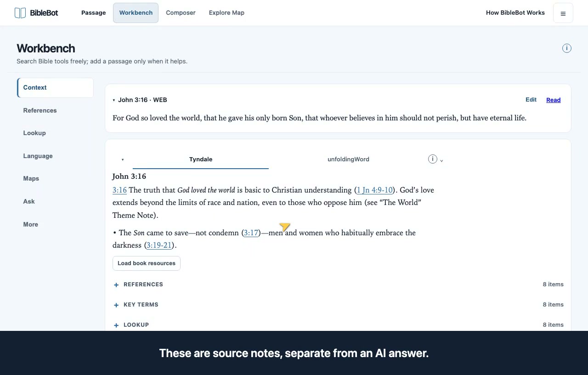Image resolution: width=588 pixels, height=375 pixels.
Task: Select Maps in the sidebar
Action: coord(55,178)
